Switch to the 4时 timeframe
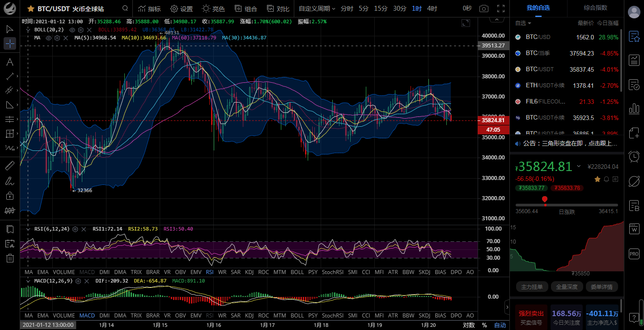This screenshot has height=330, width=644. [x=432, y=9]
